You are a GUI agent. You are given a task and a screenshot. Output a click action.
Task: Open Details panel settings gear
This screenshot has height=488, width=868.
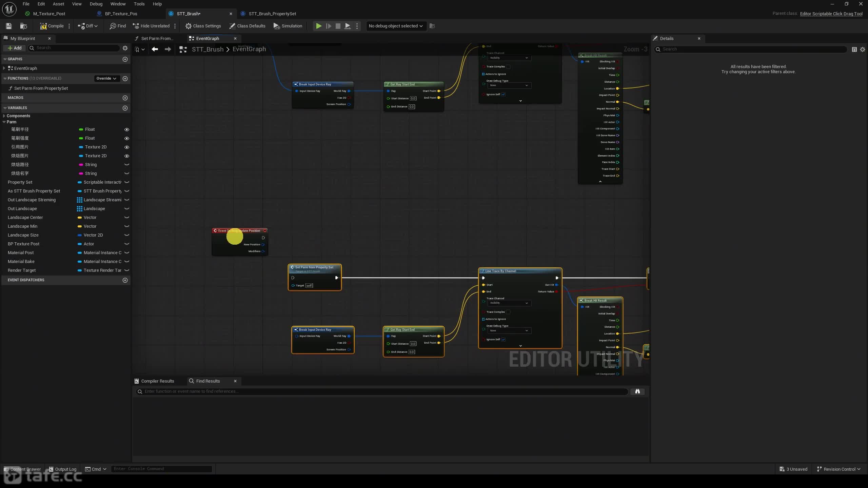[x=863, y=49]
